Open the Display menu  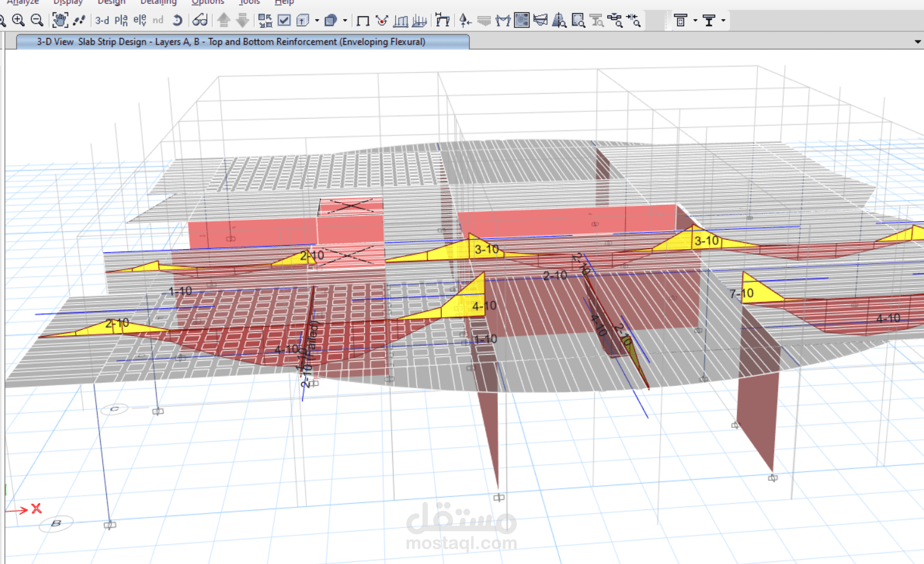(x=68, y=2)
